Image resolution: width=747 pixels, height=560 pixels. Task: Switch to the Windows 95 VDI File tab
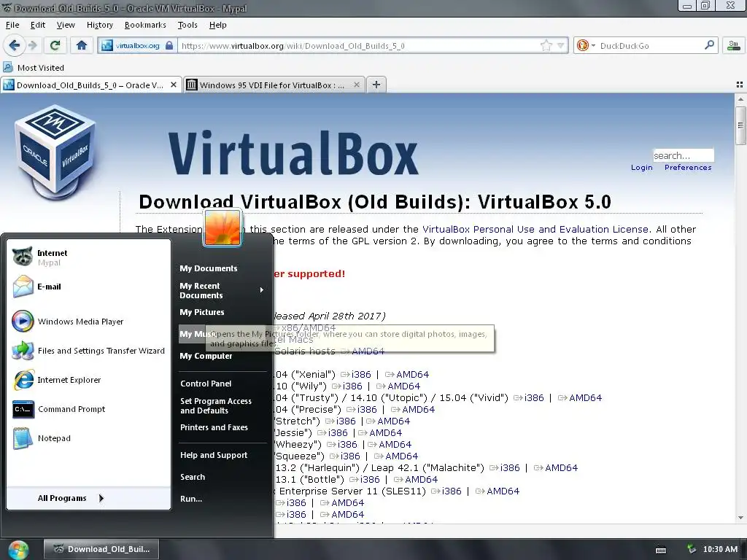(274, 85)
